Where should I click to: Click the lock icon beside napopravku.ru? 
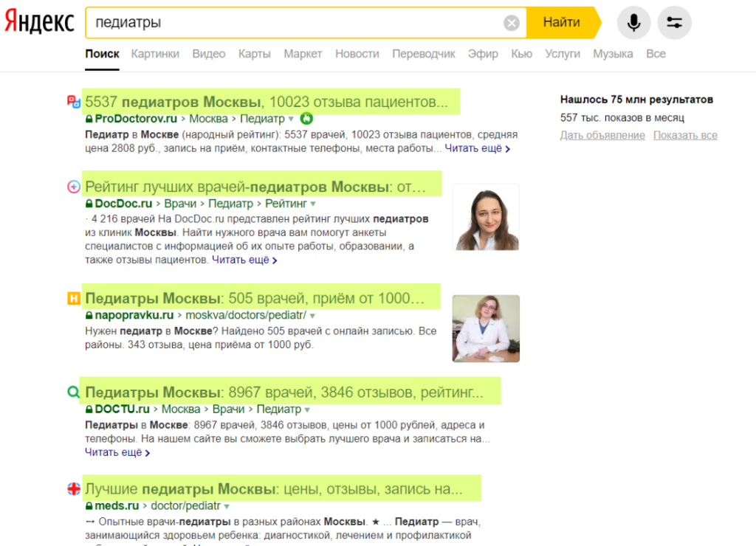(x=89, y=316)
